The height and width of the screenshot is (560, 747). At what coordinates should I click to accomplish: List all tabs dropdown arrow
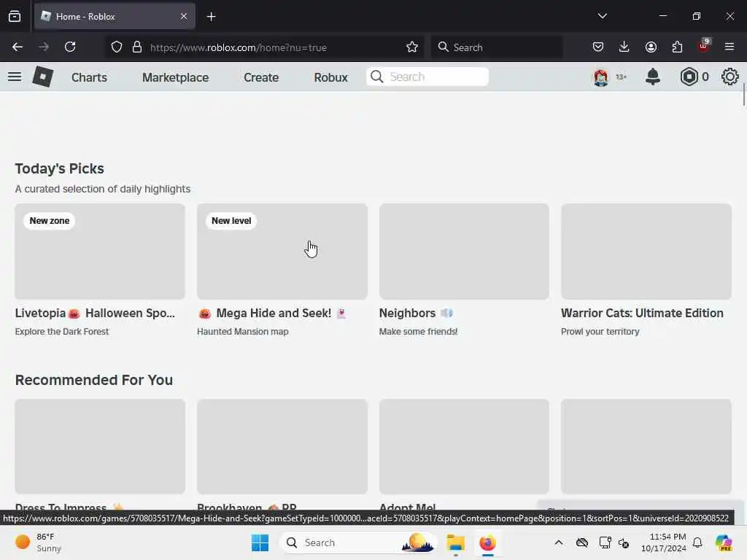coord(602,16)
